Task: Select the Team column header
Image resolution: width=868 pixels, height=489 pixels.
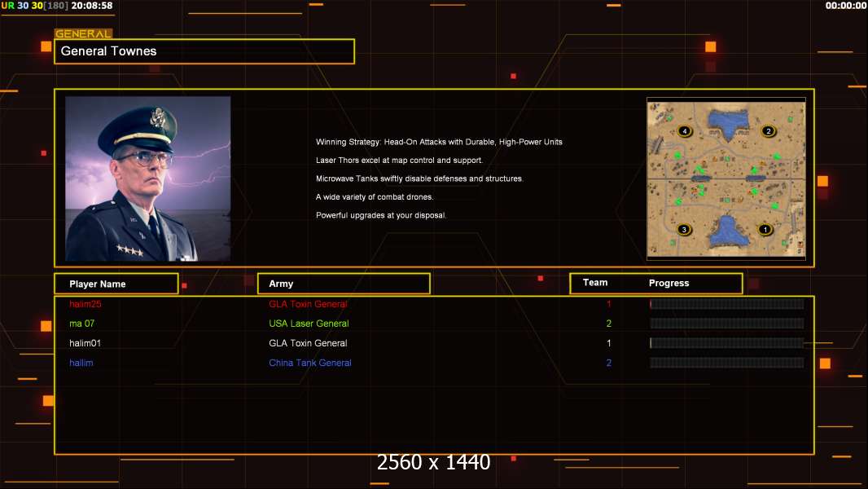Action: (595, 283)
